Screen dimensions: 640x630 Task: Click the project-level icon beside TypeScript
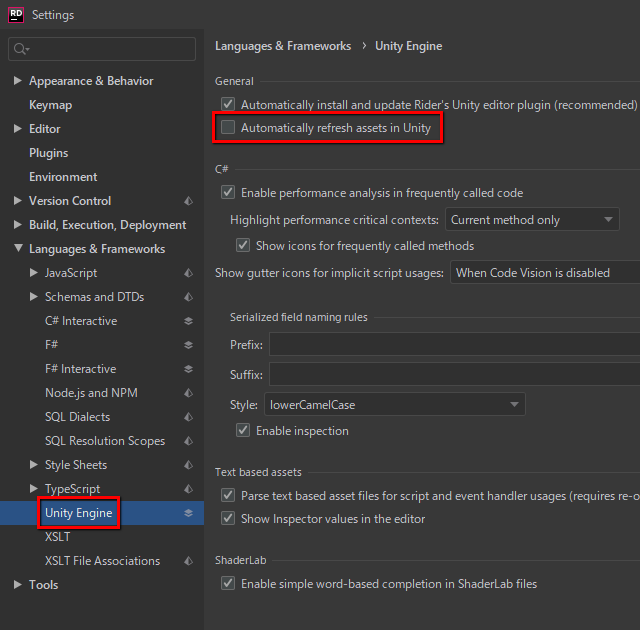188,489
